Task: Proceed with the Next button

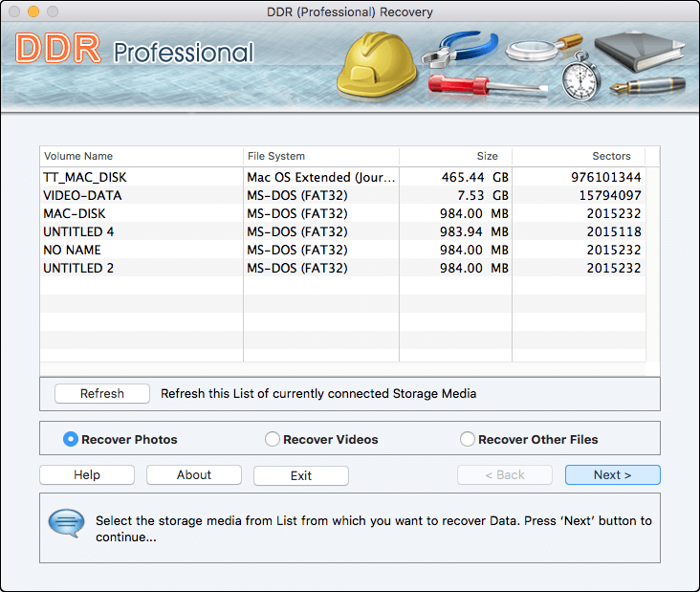Action: [x=612, y=475]
